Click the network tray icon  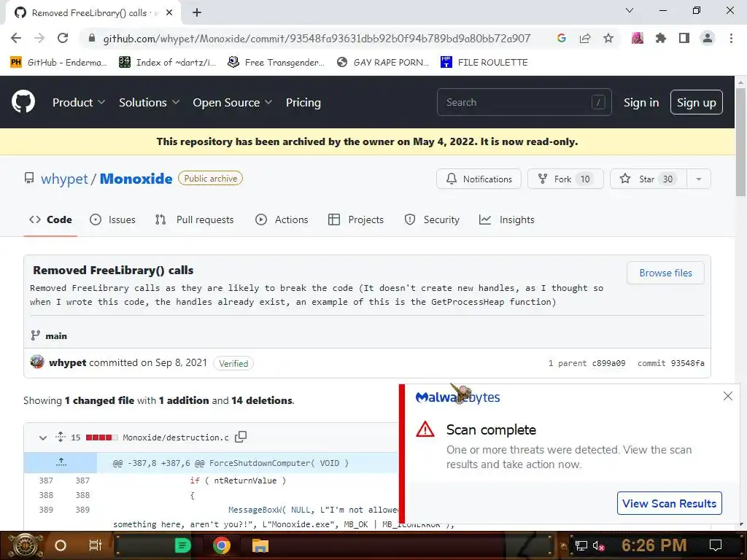pos(581,545)
